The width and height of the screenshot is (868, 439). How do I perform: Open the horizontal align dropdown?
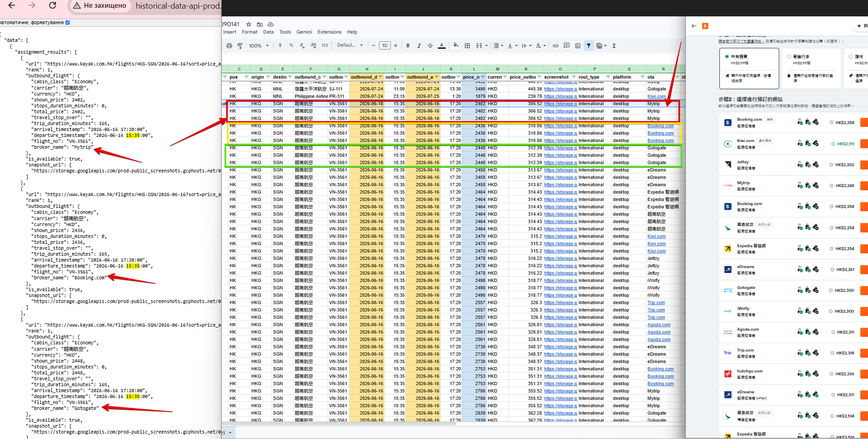coord(498,45)
